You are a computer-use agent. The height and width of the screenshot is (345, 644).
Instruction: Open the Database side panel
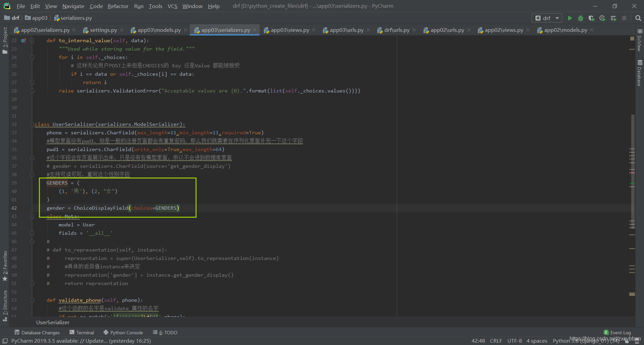[640, 73]
